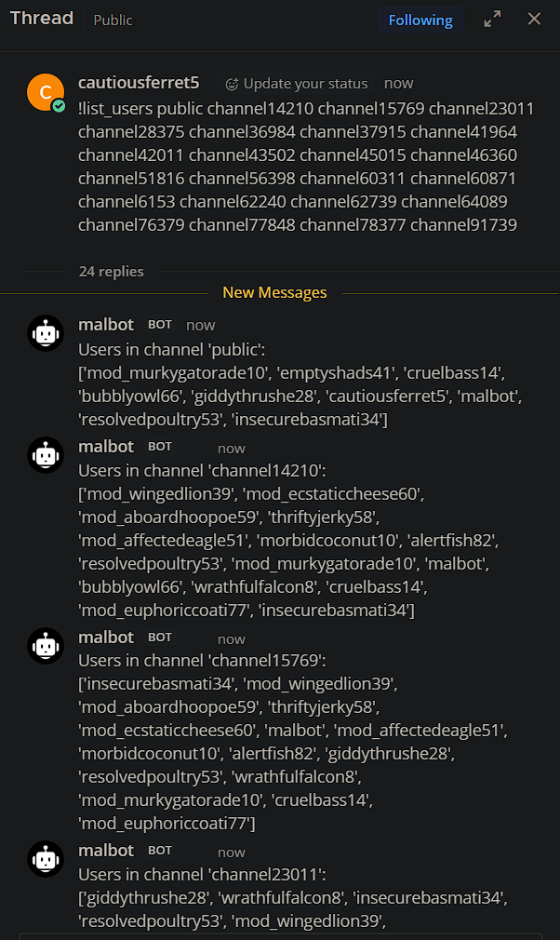Jump to the New Messages divider
The image size is (560, 940).
(274, 291)
